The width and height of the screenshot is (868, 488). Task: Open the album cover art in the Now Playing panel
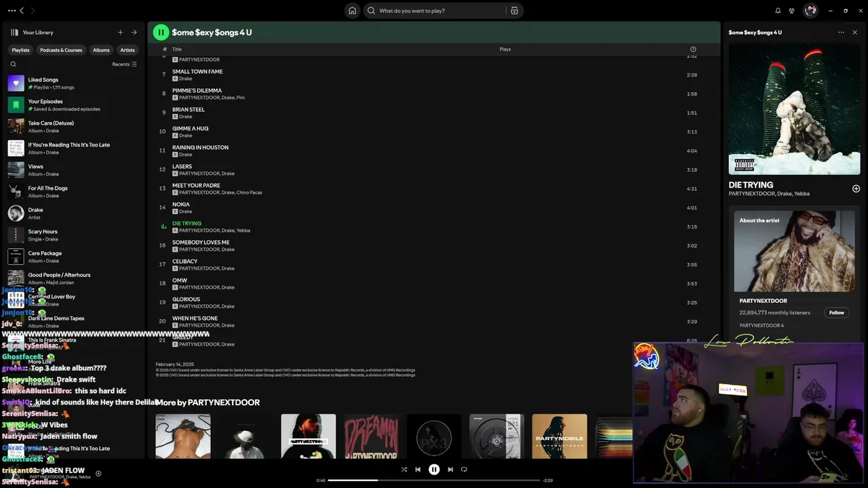[x=794, y=109]
